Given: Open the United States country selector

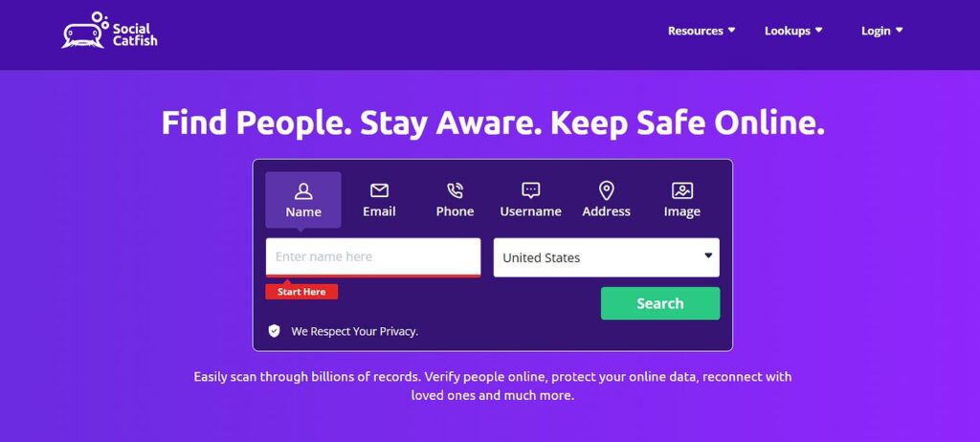Looking at the screenshot, I should [606, 257].
